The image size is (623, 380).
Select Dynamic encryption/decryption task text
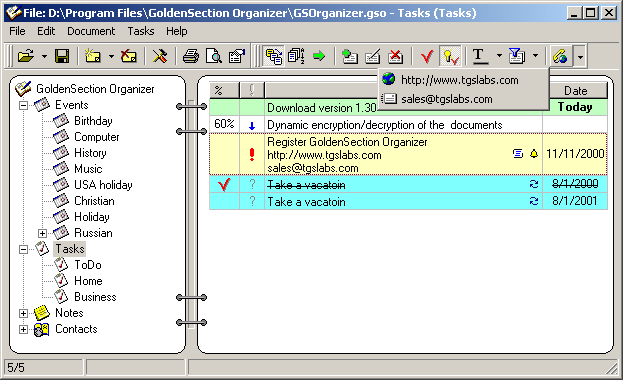click(x=384, y=125)
